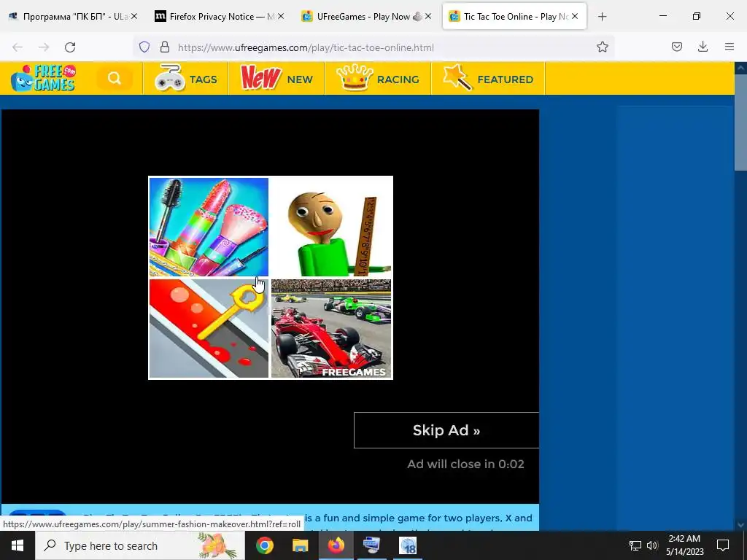Open the site search magnifier button
The height and width of the screenshot is (560, 747).
pyautogui.click(x=115, y=78)
